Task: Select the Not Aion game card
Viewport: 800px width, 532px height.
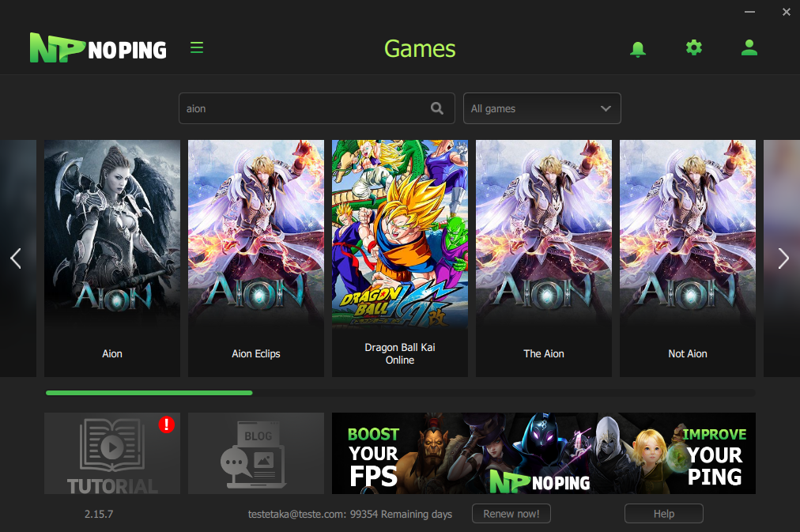Action: [x=688, y=258]
